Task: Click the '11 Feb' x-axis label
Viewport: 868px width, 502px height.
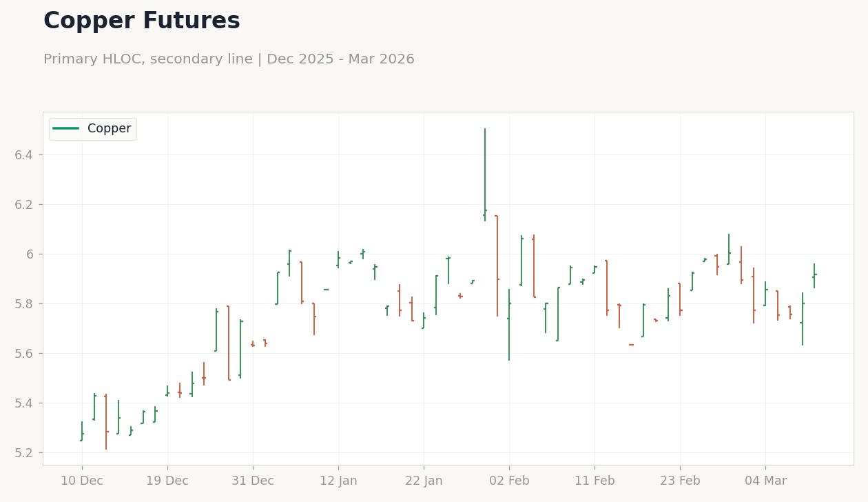Action: click(595, 481)
